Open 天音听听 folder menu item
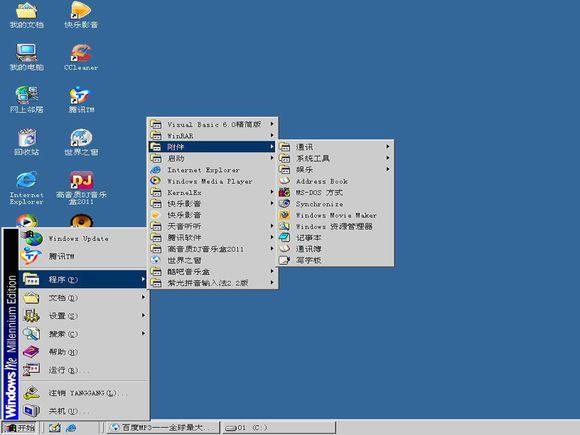580x435 pixels. coord(212,226)
